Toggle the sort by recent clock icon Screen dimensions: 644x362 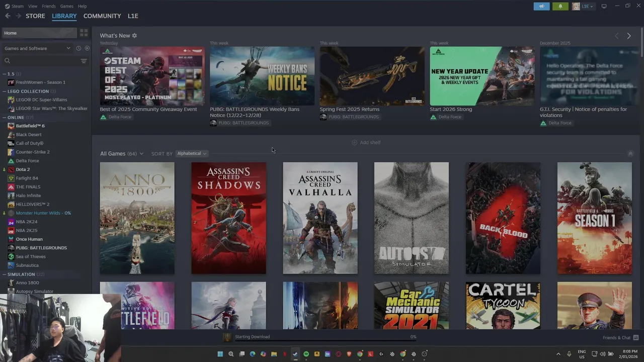pos(78,48)
